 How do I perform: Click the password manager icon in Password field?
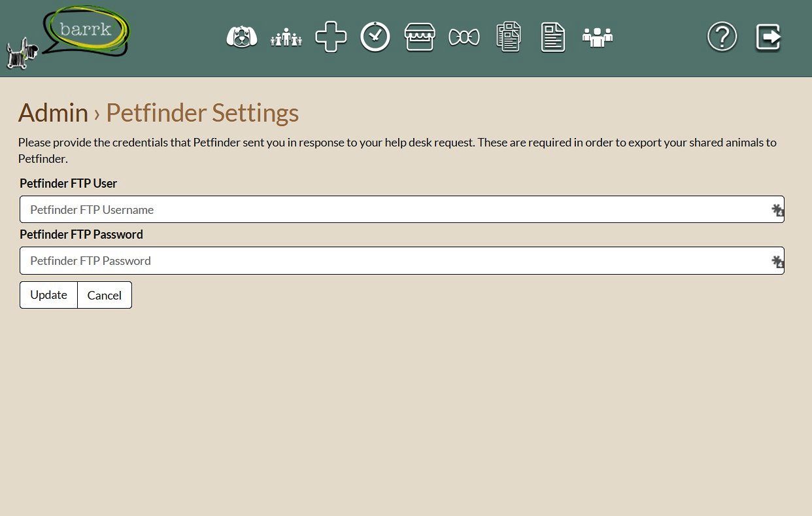tap(777, 262)
